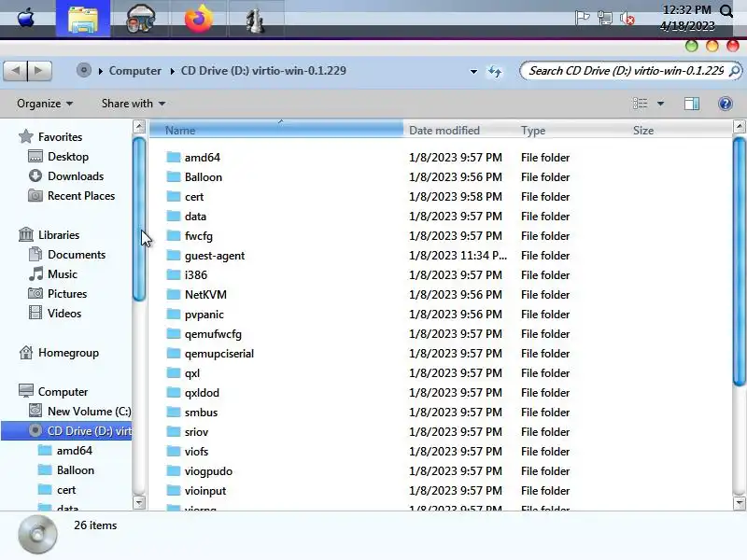Viewport: 747px width, 560px height.
Task: Refresh the current folder view
Action: 495,72
